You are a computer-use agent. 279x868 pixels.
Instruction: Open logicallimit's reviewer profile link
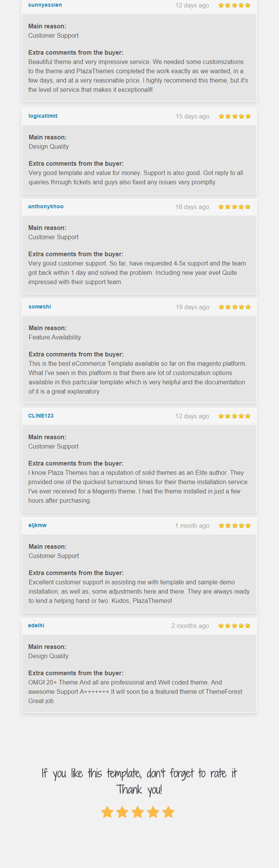[x=43, y=116]
